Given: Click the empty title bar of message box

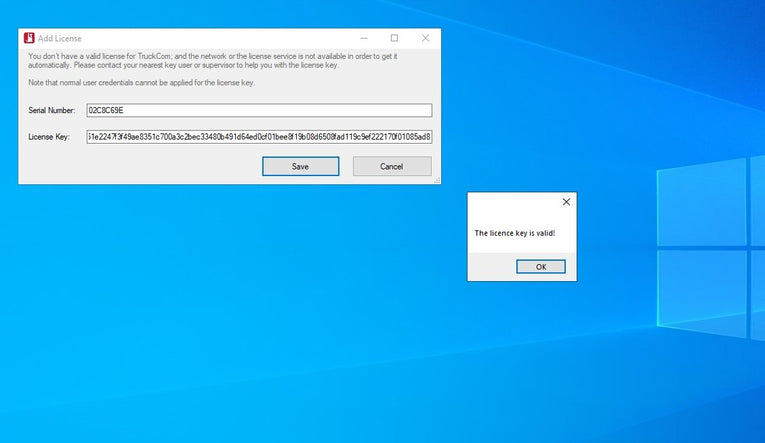Looking at the screenshot, I should [x=510, y=202].
